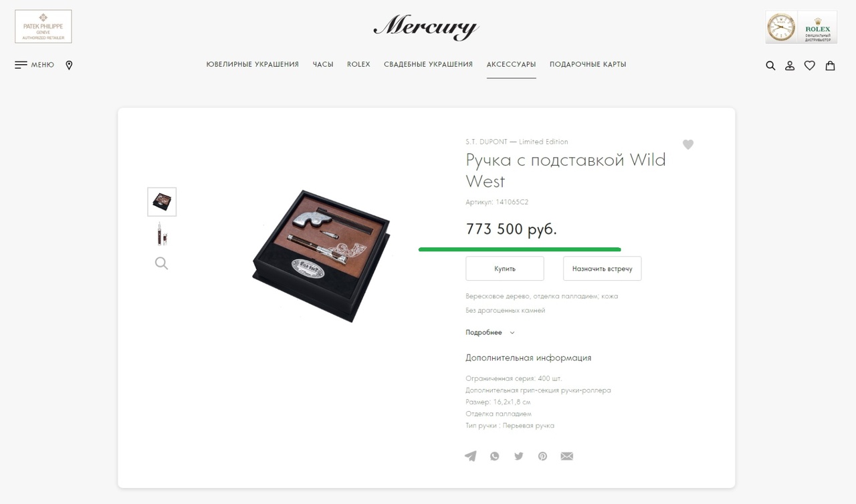Open the user account icon
Image resolution: width=856 pixels, height=504 pixels.
(790, 66)
